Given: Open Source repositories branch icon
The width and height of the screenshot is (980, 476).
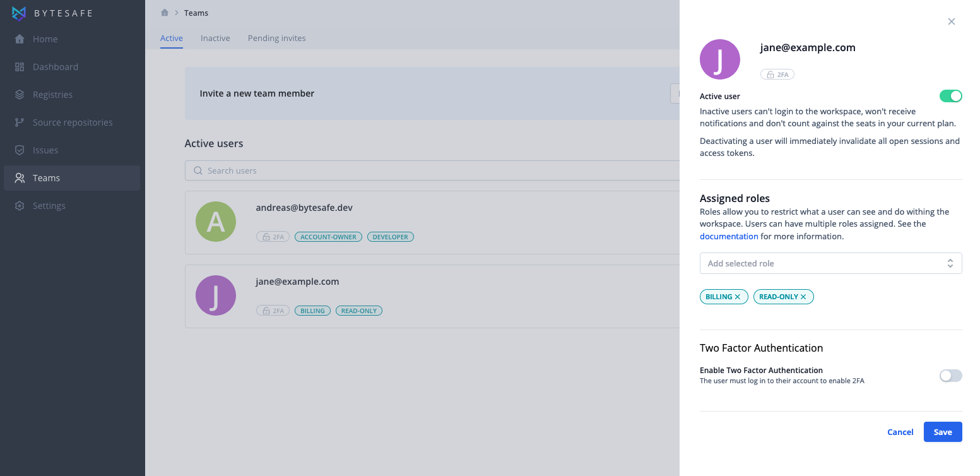Looking at the screenshot, I should point(20,122).
